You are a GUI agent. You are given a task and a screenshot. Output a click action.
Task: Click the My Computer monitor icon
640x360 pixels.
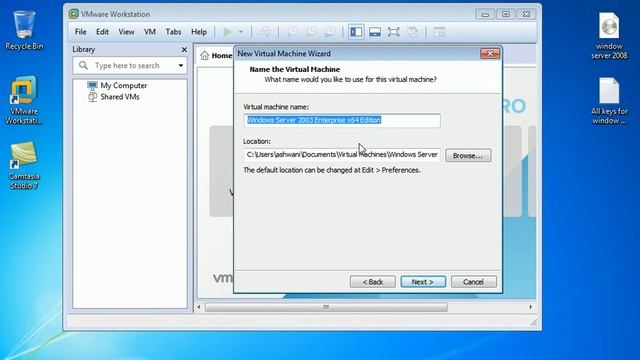click(92, 85)
